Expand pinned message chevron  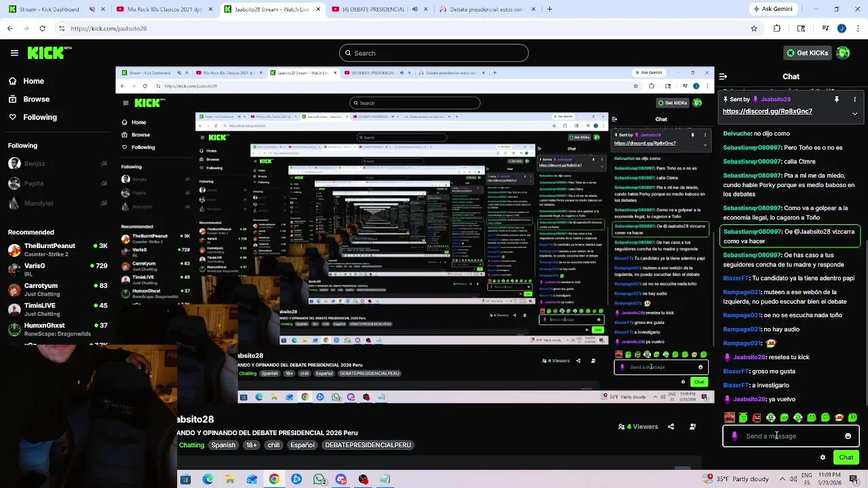[854, 113]
